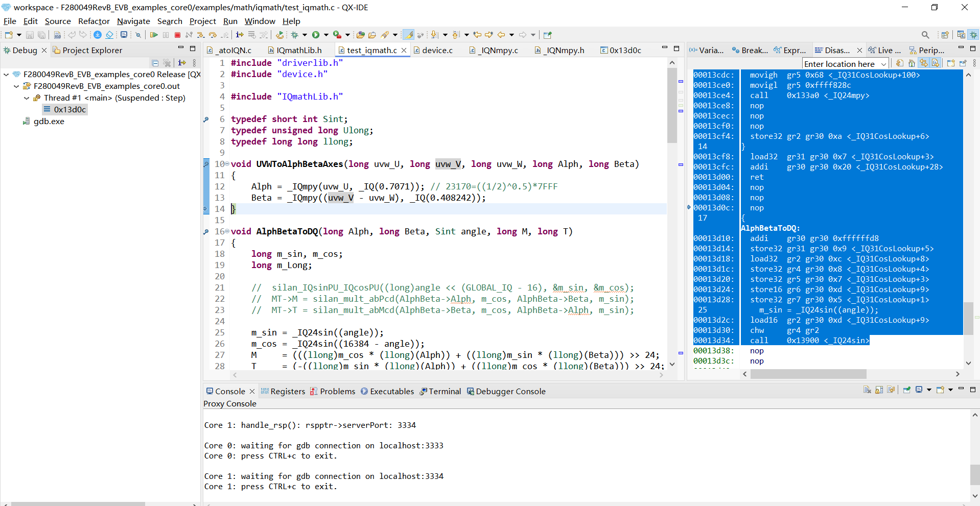Click the Project Explorer view tab
The image size is (980, 506).
click(87, 50)
